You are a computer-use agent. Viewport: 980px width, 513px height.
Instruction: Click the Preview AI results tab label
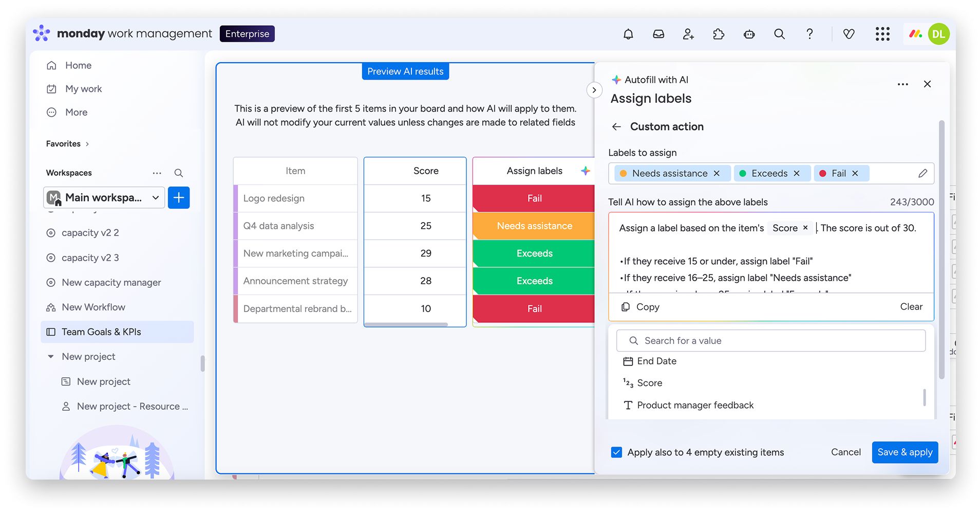[x=405, y=71]
